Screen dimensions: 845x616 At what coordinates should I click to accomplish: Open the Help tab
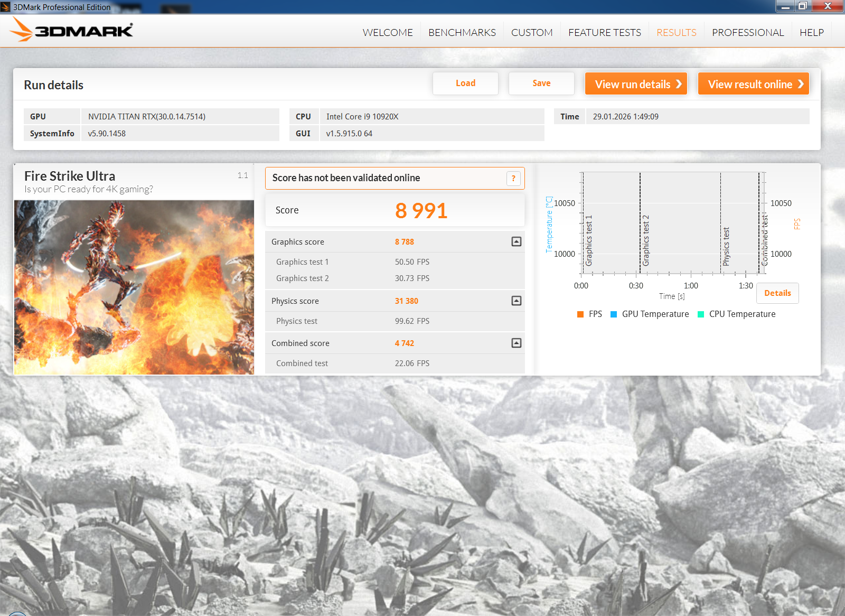[x=811, y=33]
